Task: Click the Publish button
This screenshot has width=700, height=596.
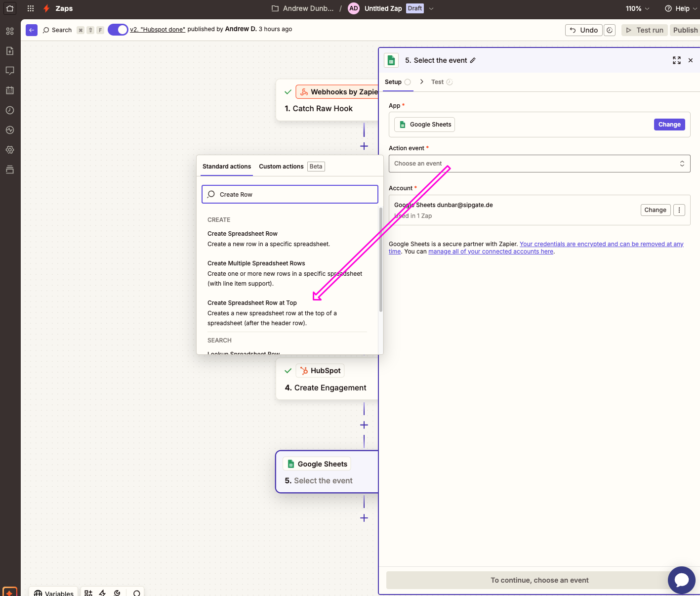Action: (685, 30)
